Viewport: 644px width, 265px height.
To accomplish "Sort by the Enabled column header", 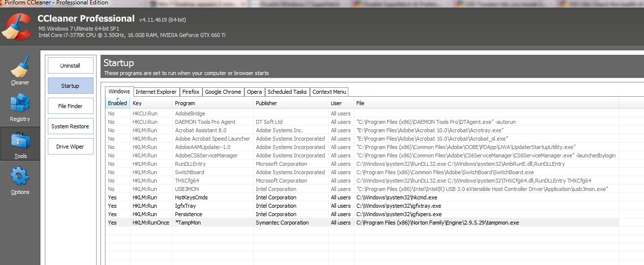I will click(118, 103).
